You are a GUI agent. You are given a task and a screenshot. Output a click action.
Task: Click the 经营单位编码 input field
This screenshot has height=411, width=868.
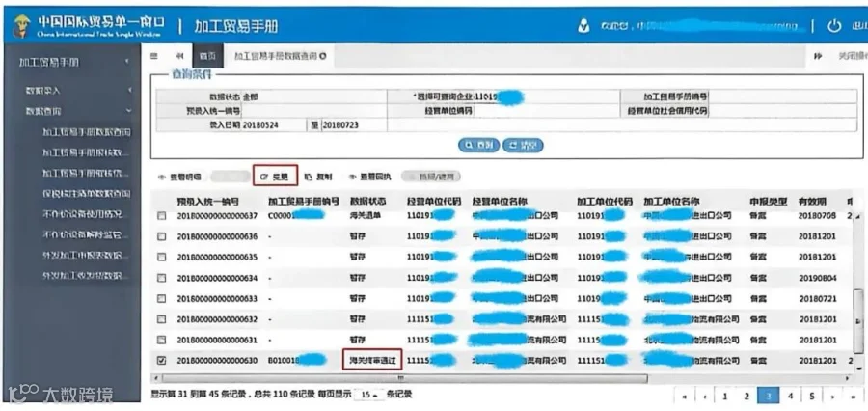pyautogui.click(x=547, y=111)
